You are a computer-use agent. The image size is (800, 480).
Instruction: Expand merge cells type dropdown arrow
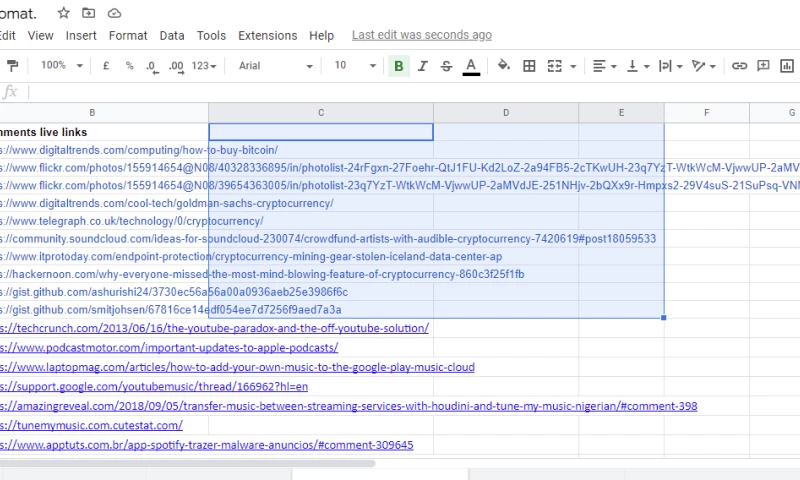pos(573,66)
